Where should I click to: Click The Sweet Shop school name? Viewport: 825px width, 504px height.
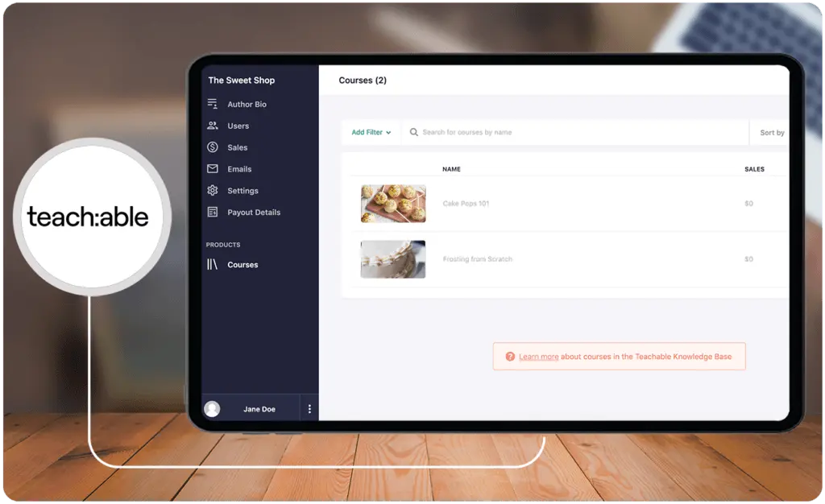(x=241, y=80)
